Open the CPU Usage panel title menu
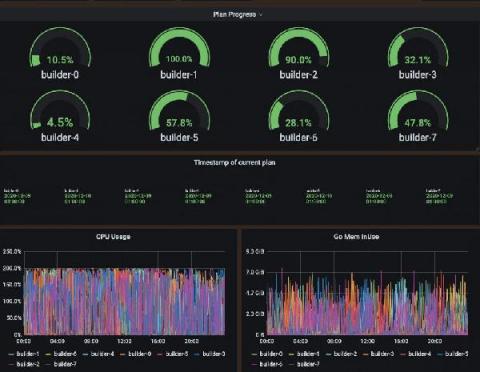This screenshot has height=372, width=480. pyautogui.click(x=113, y=237)
